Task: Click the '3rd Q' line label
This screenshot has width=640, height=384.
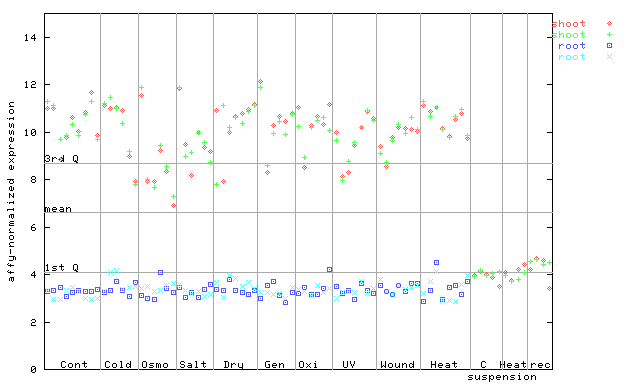Action: tap(62, 159)
